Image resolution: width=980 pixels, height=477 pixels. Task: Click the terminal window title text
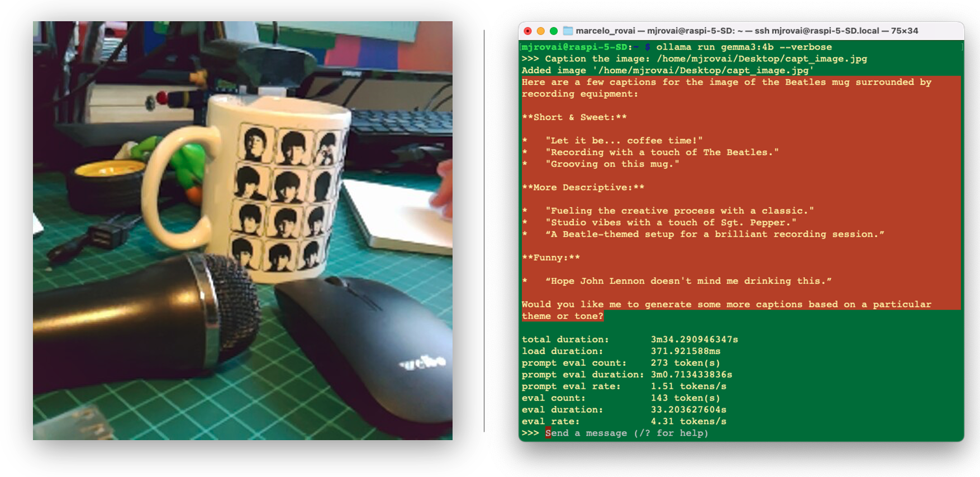click(x=746, y=31)
